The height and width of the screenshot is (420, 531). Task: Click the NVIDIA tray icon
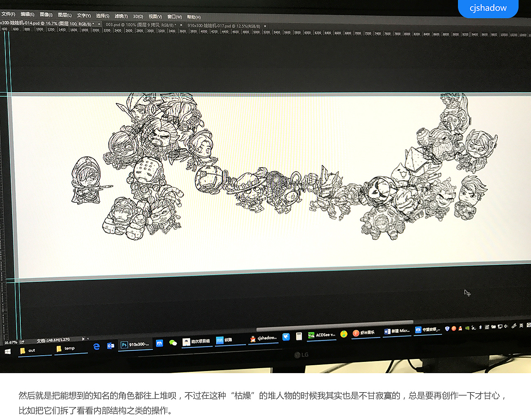[467, 328]
